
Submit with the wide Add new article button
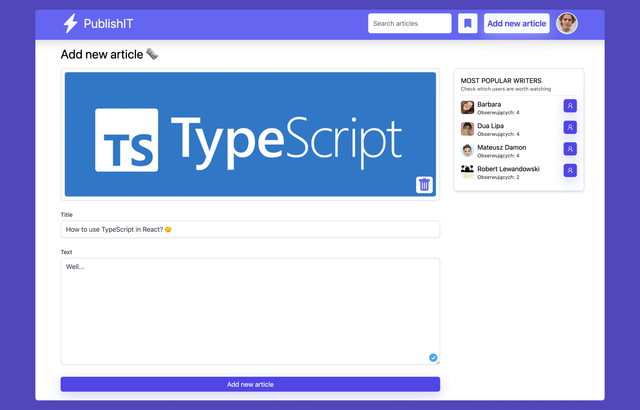pyautogui.click(x=250, y=384)
